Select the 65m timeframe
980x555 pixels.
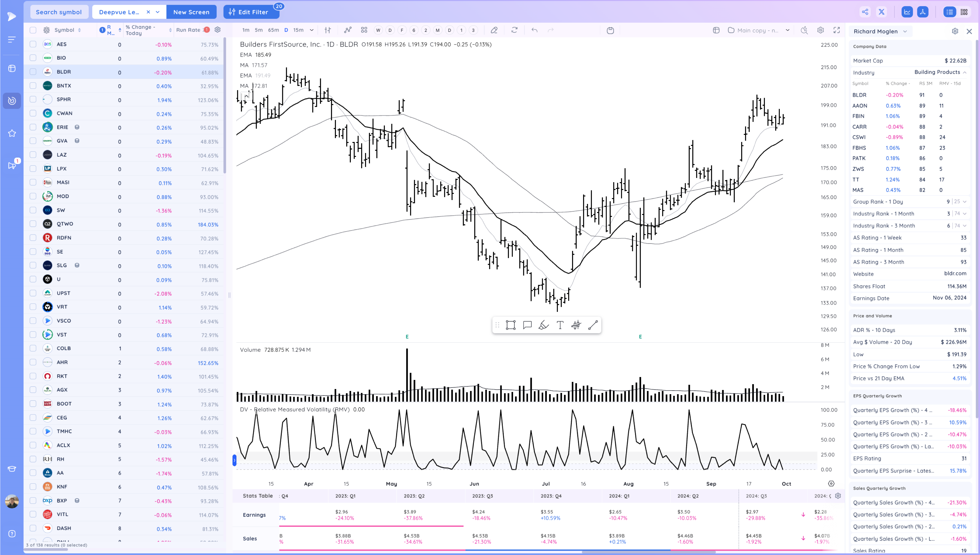coord(273,30)
